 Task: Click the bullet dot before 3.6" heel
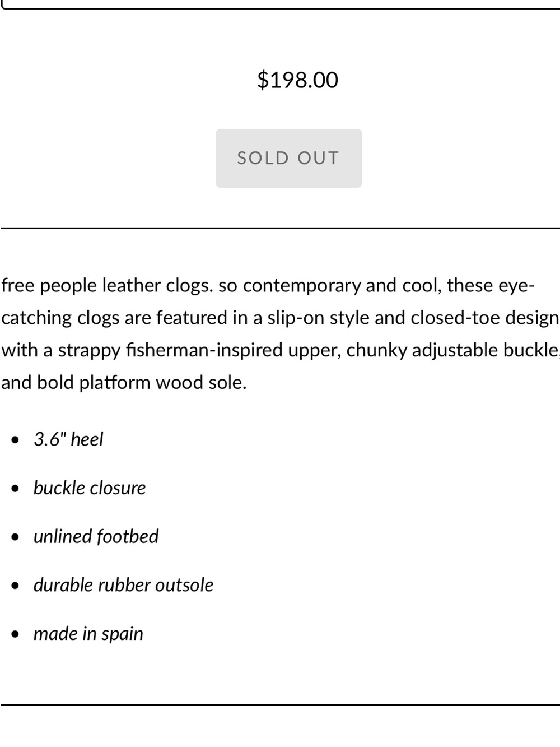coord(15,440)
